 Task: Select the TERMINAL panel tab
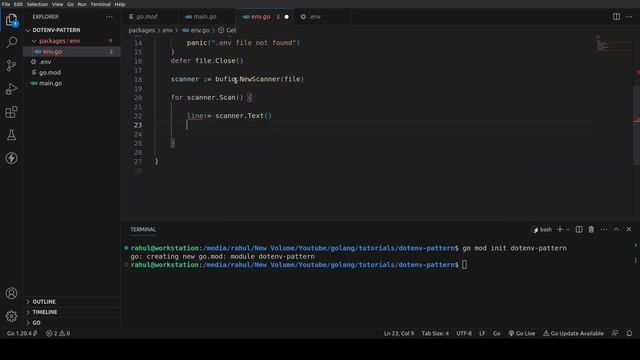[x=143, y=229]
